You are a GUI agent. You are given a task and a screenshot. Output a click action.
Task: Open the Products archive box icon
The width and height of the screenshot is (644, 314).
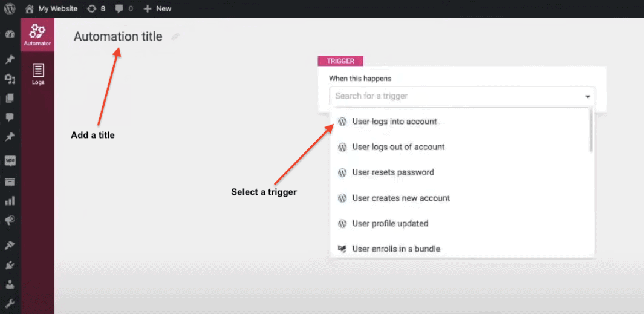click(10, 182)
